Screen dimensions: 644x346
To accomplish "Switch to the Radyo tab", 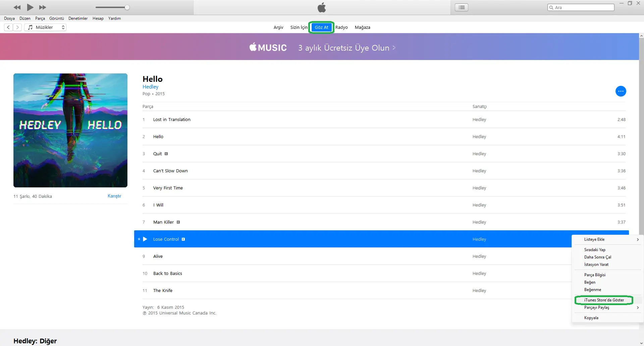I will [341, 27].
